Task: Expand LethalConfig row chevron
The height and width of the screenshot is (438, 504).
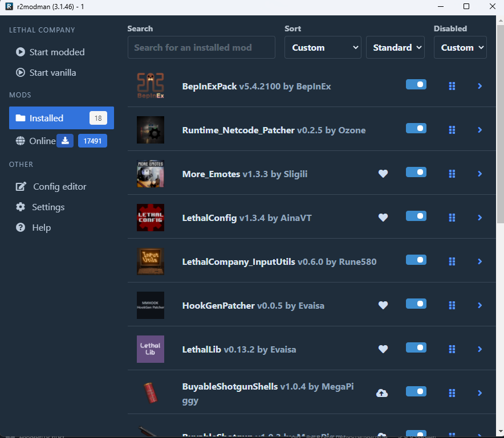Action: [480, 218]
